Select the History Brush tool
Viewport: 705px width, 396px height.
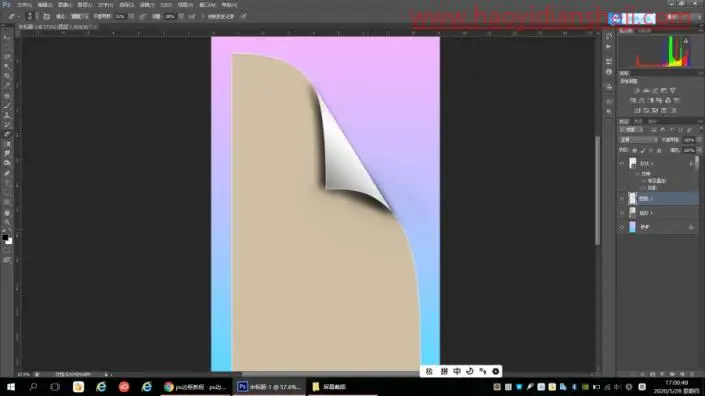pos(7,125)
